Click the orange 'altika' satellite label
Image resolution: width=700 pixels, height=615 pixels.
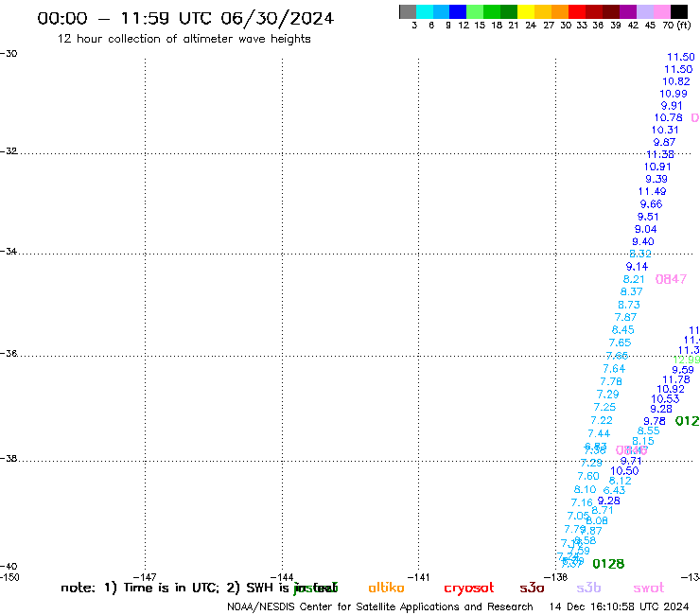click(x=386, y=588)
